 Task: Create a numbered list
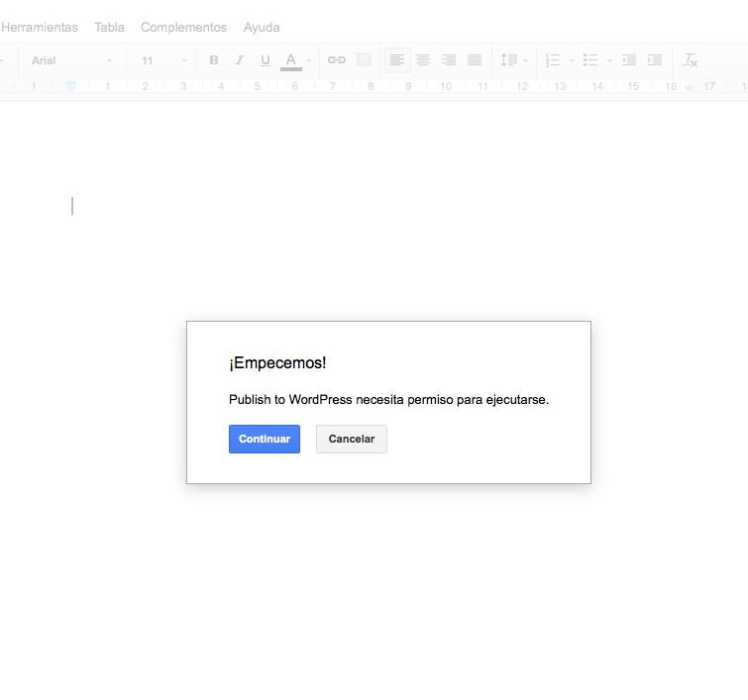tap(553, 60)
